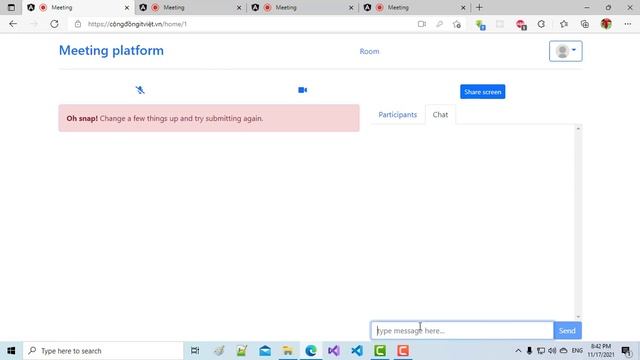
Task: Add this page to favorites
Action: tap(457, 24)
